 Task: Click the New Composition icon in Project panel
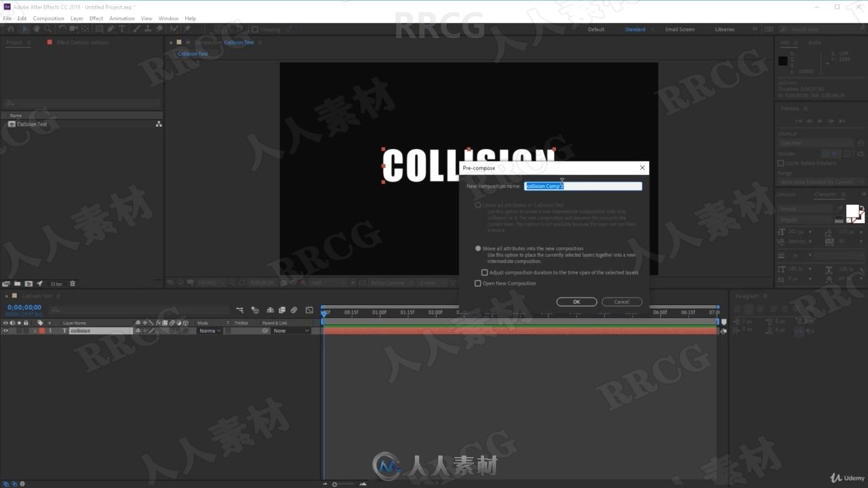pos(28,283)
